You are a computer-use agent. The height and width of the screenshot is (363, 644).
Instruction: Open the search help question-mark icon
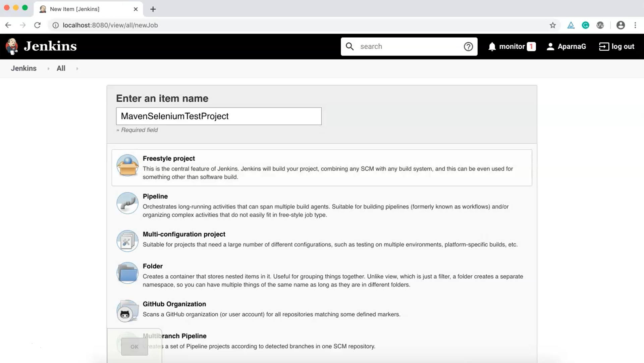(x=468, y=46)
